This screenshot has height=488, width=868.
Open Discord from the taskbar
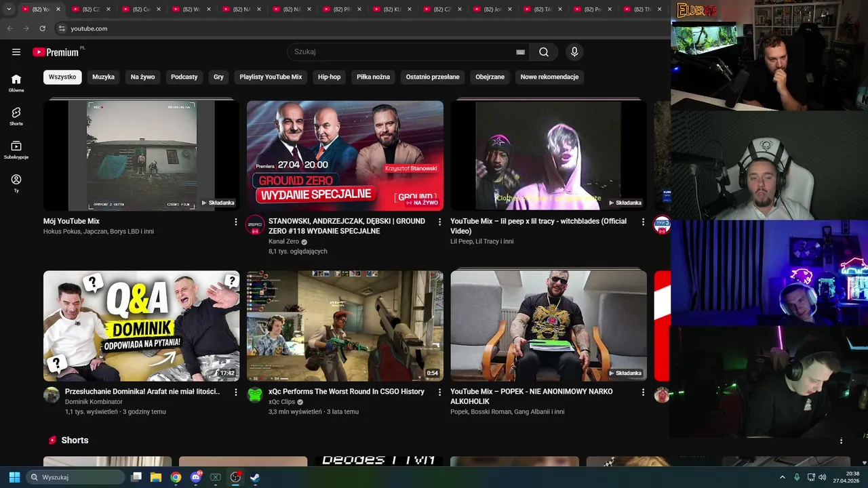[x=196, y=477]
